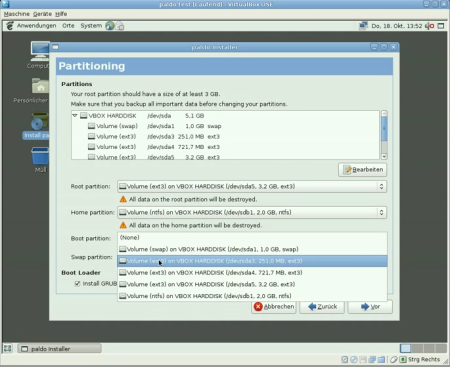This screenshot has width=450, height=367.
Task: Click the window icon at top panel right end
Action: (441, 26)
